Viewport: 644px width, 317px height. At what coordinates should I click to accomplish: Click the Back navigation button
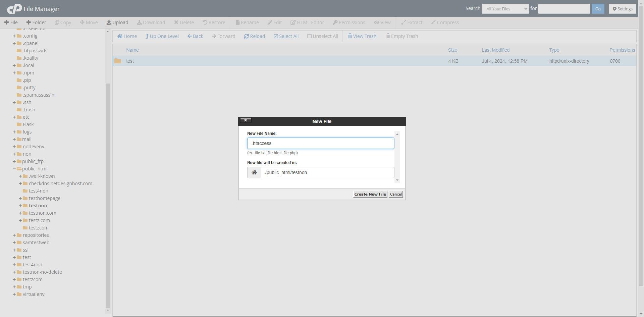pyautogui.click(x=195, y=36)
